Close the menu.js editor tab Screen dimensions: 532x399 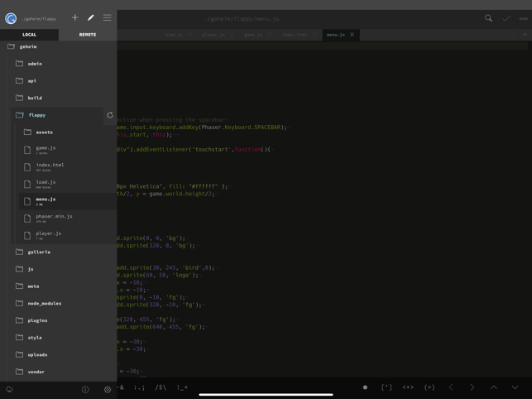click(x=352, y=35)
